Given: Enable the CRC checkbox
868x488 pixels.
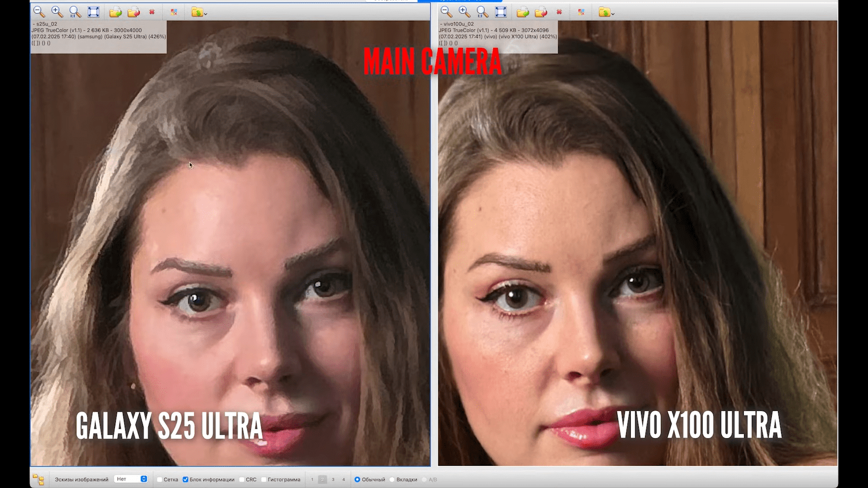Looking at the screenshot, I should 241,479.
